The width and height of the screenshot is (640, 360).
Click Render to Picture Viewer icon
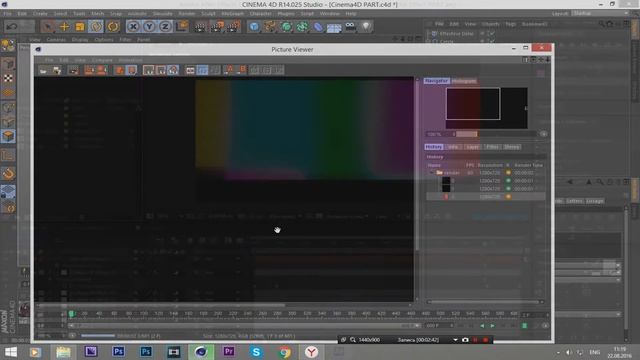[x=217, y=27]
